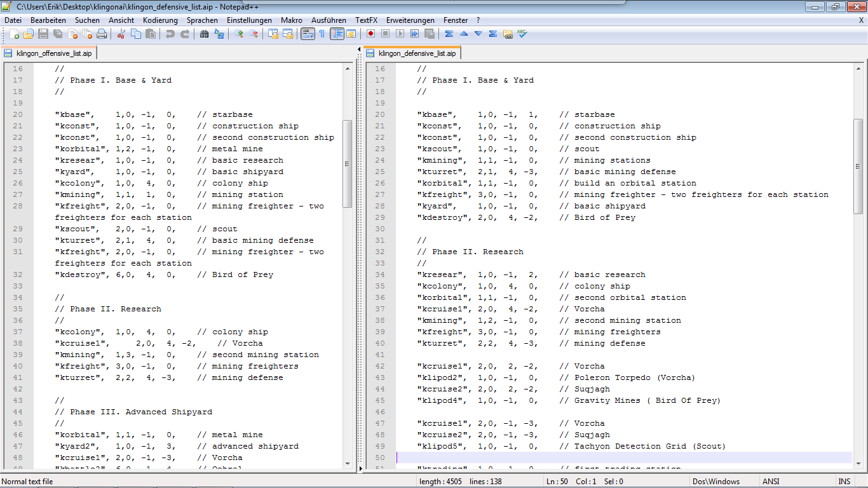The image size is (868, 488).
Task: Toggle Show all characters pilcrow button
Action: point(322,34)
